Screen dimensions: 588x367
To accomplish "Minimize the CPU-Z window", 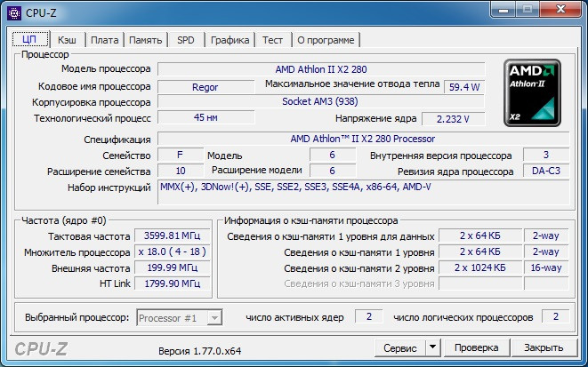I will click(x=503, y=10).
